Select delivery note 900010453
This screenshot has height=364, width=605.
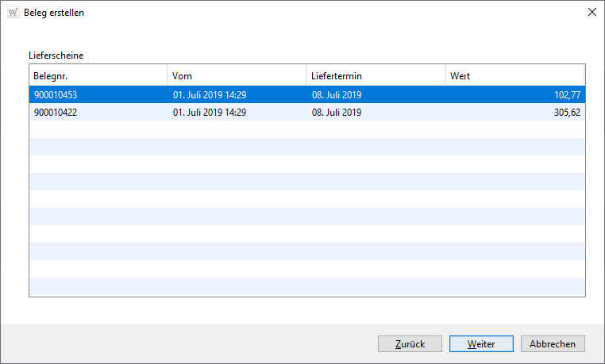pos(56,95)
